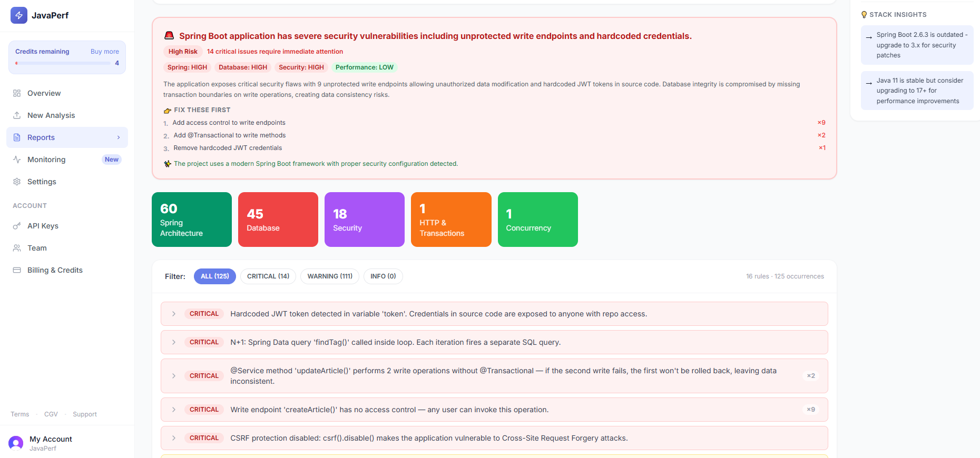
Task: Open Overview via its grid icon
Action: click(17, 93)
